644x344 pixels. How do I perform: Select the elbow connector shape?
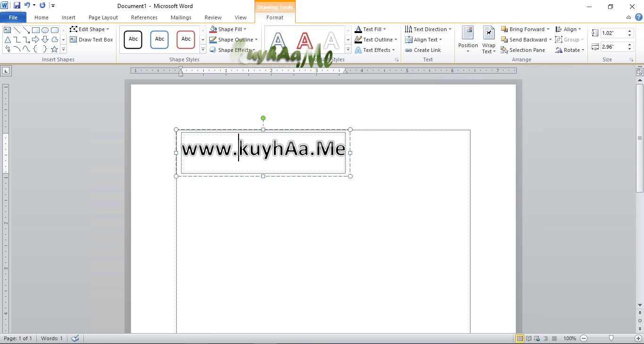tap(17, 40)
